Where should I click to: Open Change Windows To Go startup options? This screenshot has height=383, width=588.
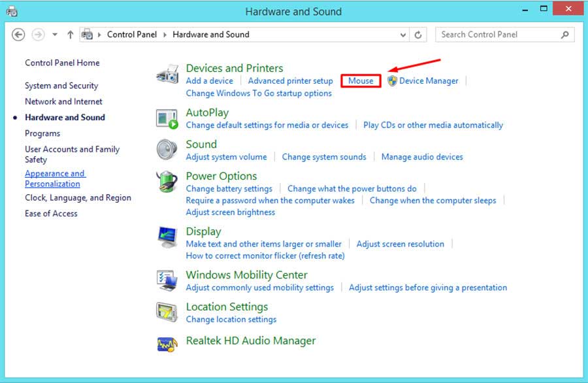(x=259, y=93)
